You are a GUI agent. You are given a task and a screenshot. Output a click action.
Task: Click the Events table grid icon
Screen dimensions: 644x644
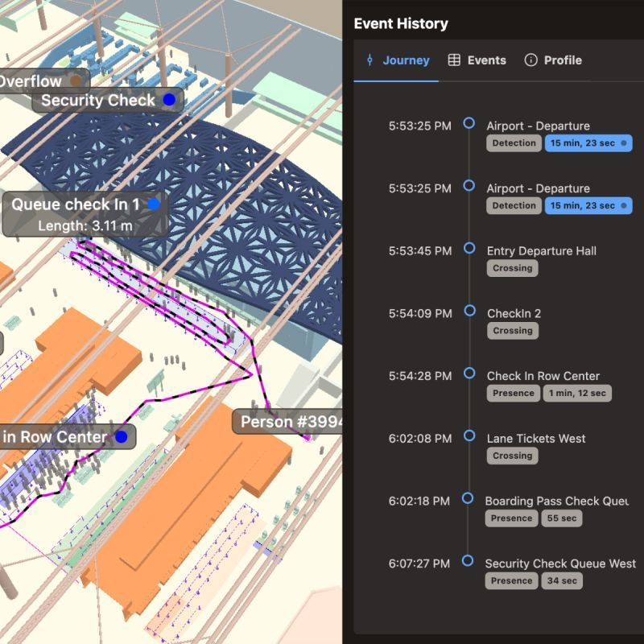[454, 60]
